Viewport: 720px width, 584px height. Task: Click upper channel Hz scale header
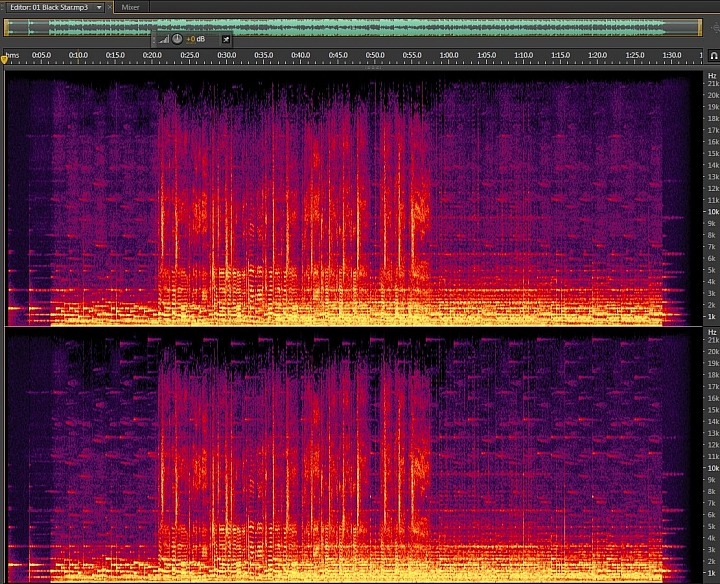click(x=712, y=76)
